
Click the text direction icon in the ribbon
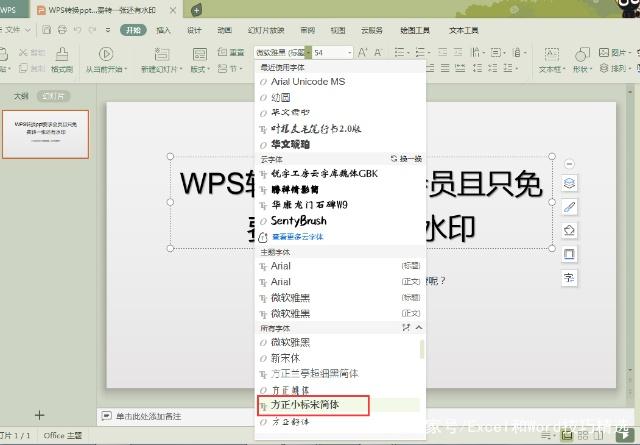476,52
